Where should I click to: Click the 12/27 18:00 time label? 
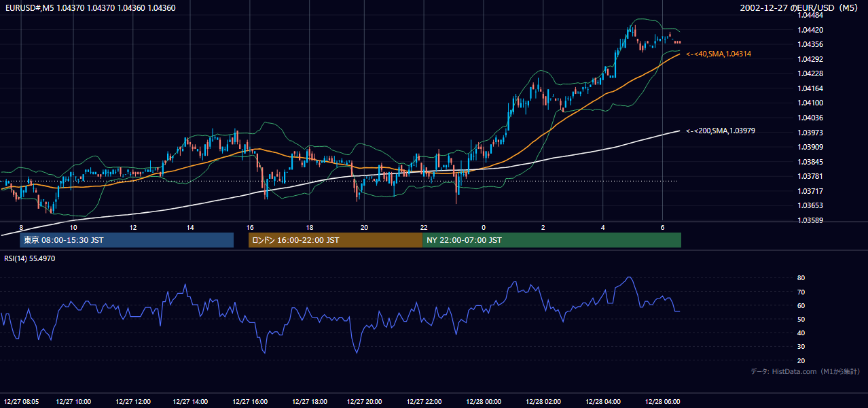[x=310, y=401]
